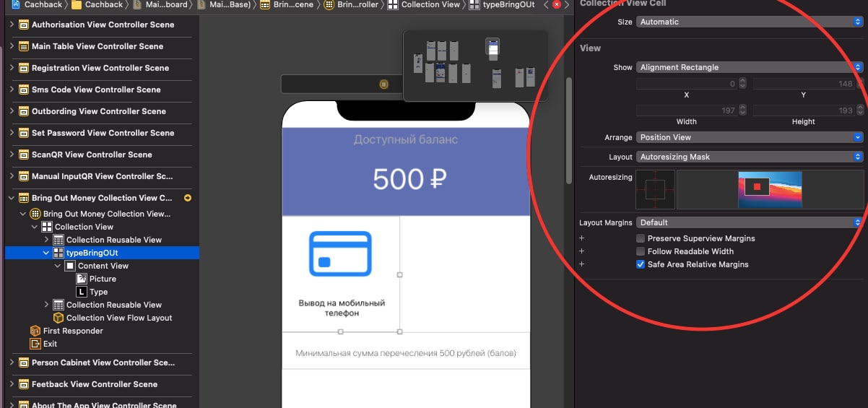Collapse the Bring Out Money Collection View scene

click(12, 198)
